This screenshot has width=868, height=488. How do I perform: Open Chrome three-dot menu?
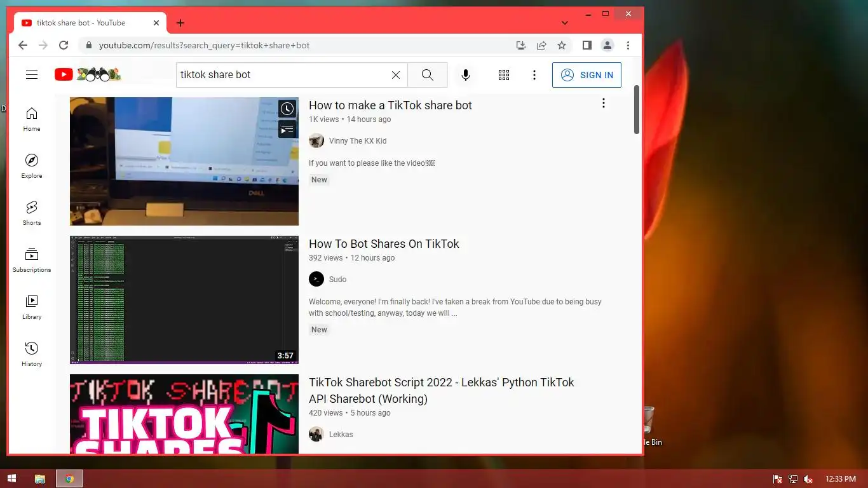pos(628,45)
